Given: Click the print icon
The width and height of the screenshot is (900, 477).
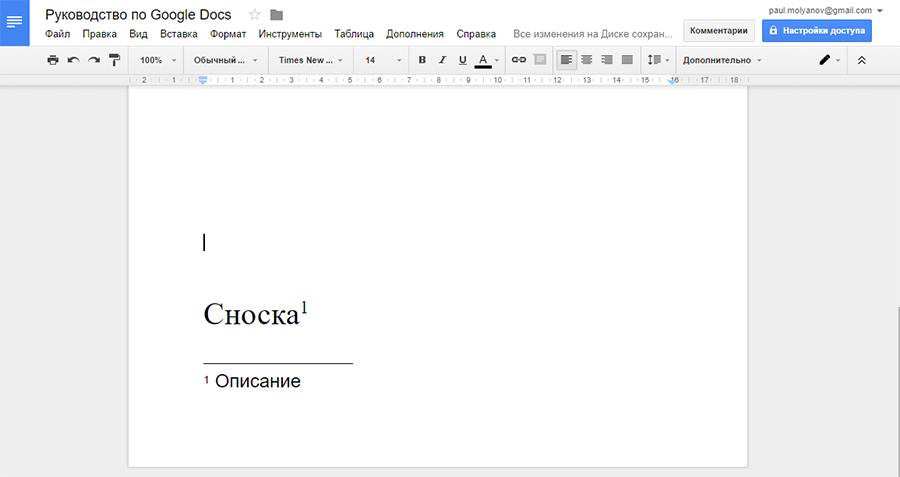Looking at the screenshot, I should pyautogui.click(x=53, y=60).
